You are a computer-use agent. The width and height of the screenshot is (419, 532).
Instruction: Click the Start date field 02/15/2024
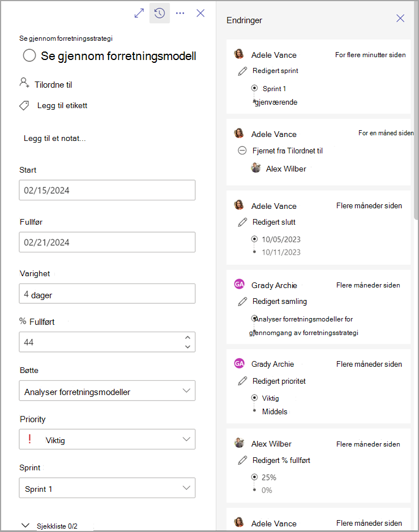coord(107,190)
